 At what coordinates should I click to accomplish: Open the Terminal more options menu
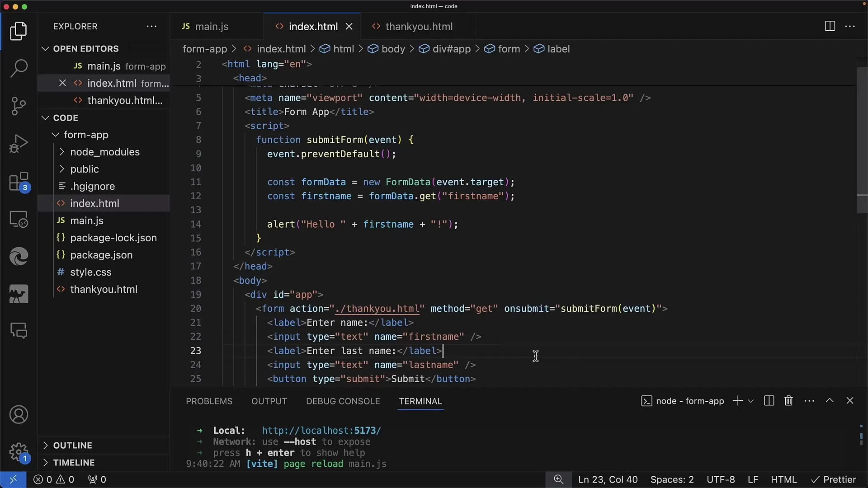pos(810,401)
